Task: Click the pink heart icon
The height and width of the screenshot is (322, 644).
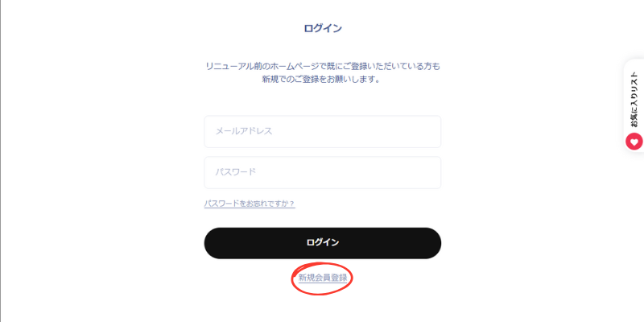Action: click(x=634, y=142)
